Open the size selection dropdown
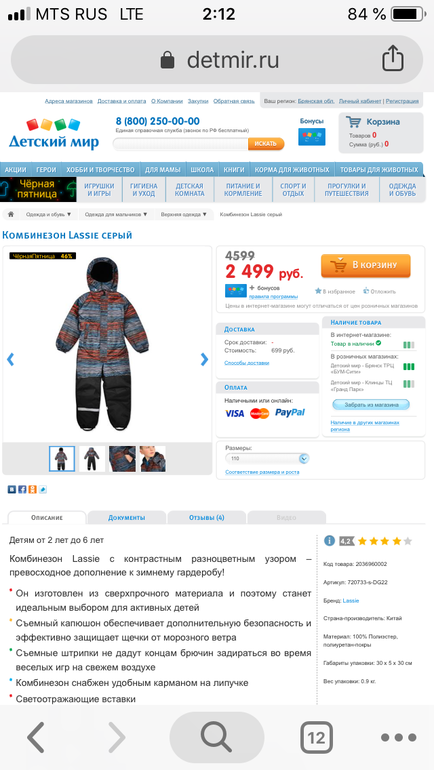 [267, 459]
